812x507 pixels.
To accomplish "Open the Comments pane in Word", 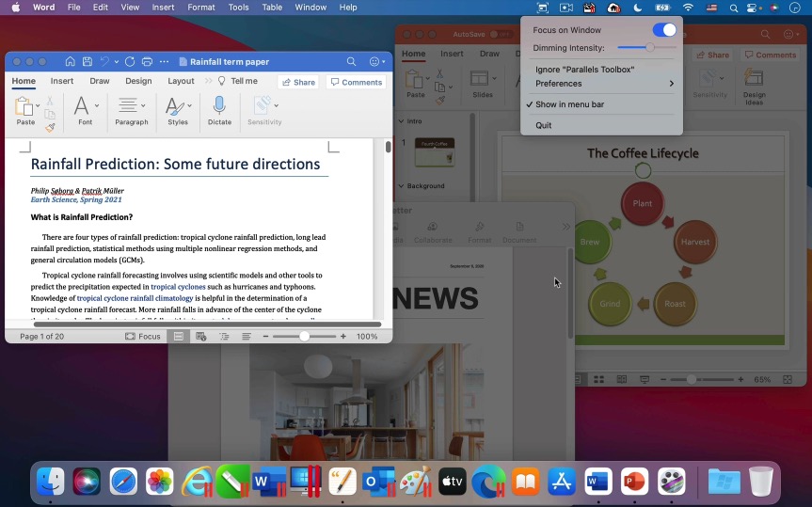I will click(x=356, y=82).
